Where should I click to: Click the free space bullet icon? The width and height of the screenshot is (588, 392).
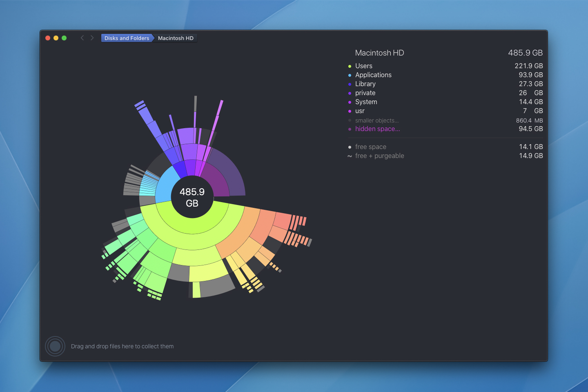click(x=350, y=147)
